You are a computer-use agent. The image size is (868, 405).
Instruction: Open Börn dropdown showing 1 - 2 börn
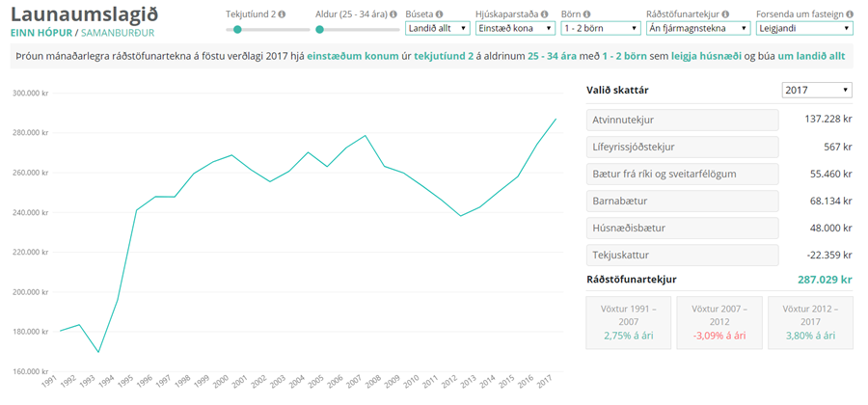click(600, 28)
